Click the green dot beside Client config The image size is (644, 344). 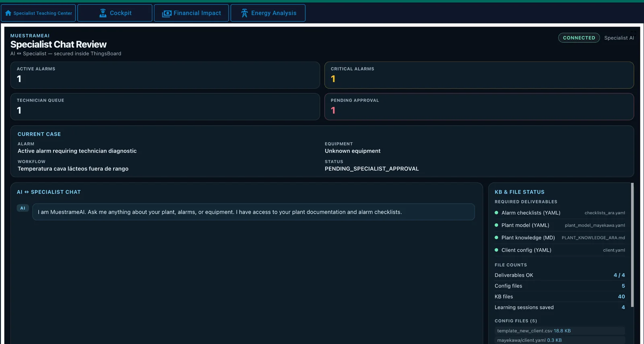[496, 250]
